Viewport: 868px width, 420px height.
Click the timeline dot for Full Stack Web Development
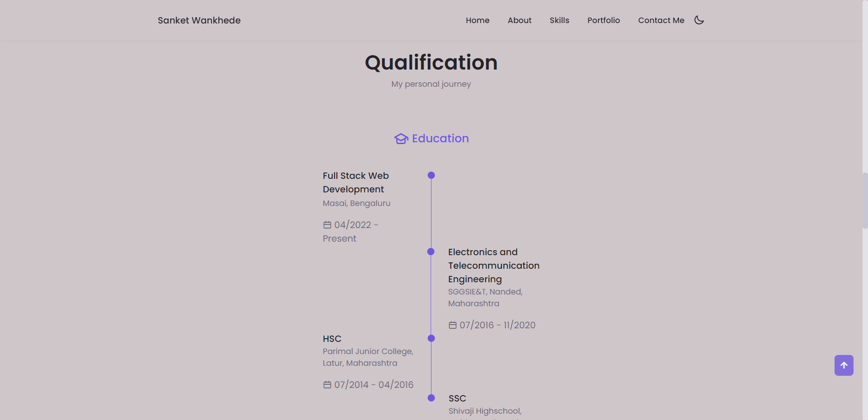coord(431,175)
